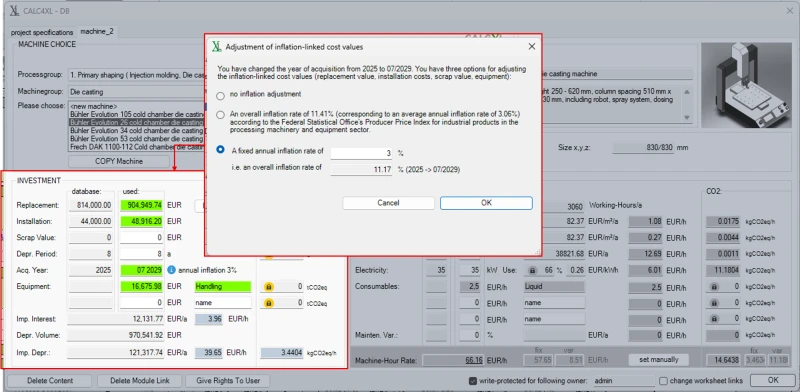Enable the change worksheet links checkbox
Viewport: 800px width, 392px height.
(x=663, y=381)
